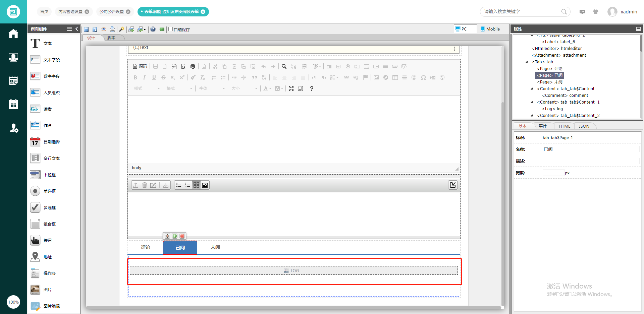Click the home icon in the left sidebar
This screenshot has width=644, height=314.
point(13,34)
